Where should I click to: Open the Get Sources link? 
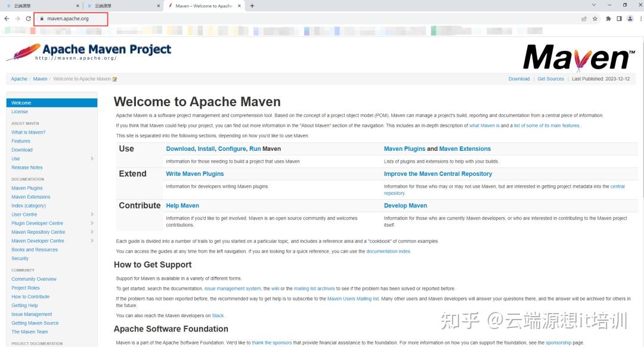[550, 78]
